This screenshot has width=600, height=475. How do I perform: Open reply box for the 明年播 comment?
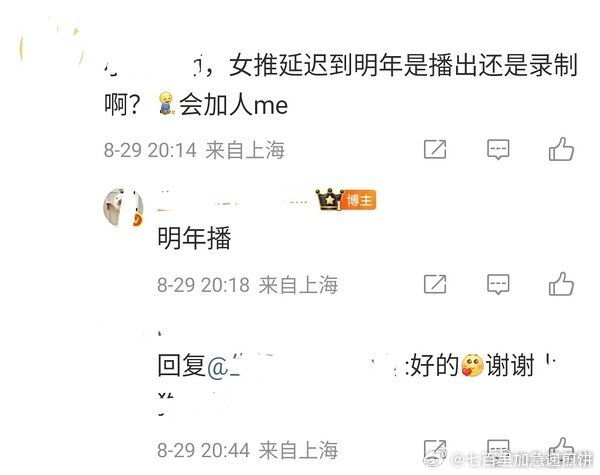tap(498, 284)
